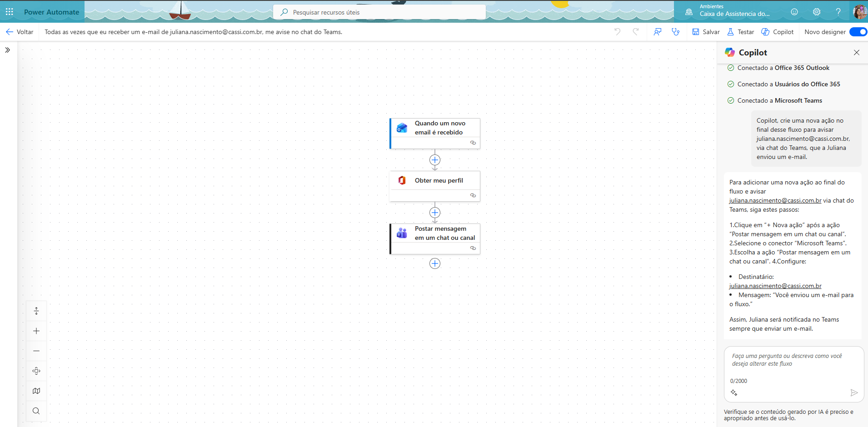Click connection link icon on Postar mensagem card

click(x=473, y=248)
